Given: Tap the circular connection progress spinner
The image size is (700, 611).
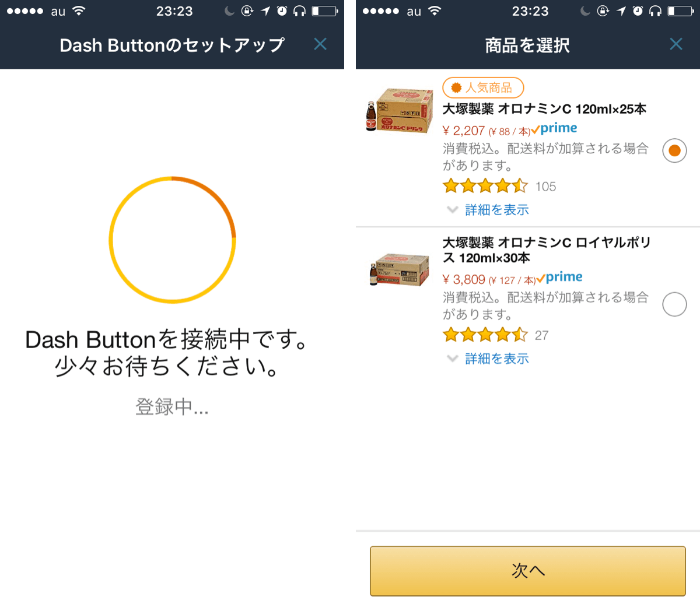Looking at the screenshot, I should point(172,240).
